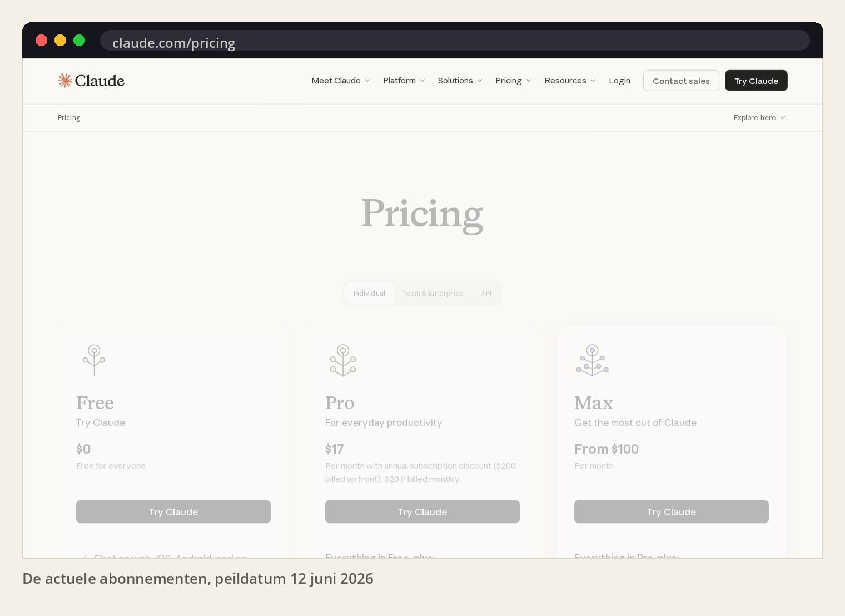Click the Pricing breadcrumb label

[69, 118]
